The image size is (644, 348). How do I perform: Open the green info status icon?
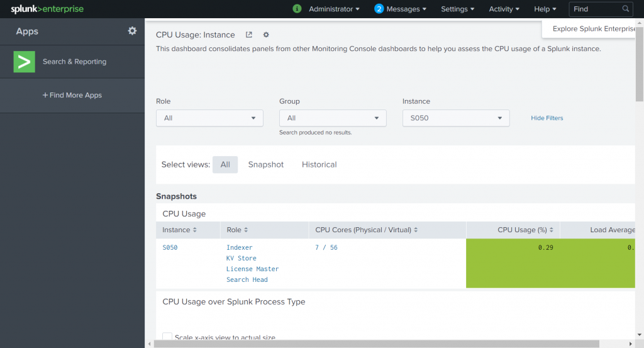tap(297, 9)
